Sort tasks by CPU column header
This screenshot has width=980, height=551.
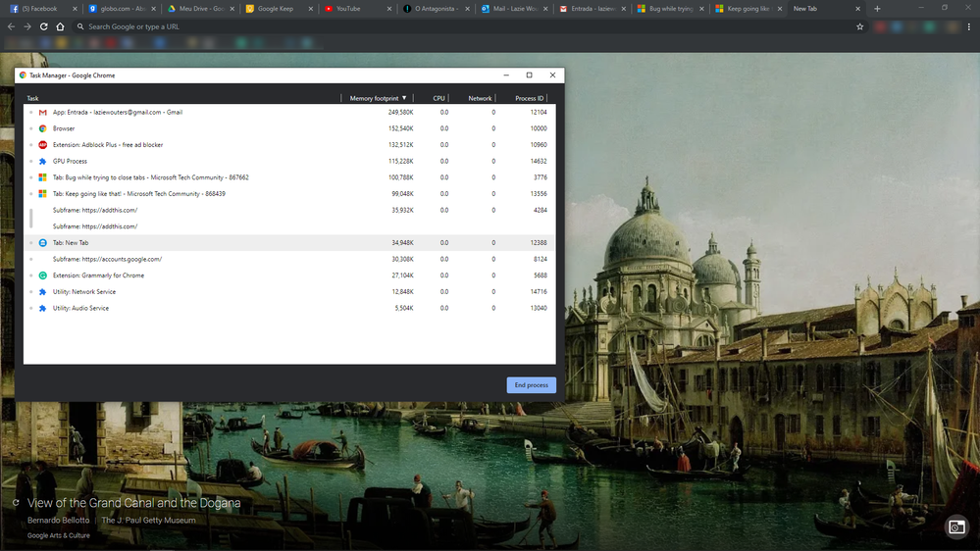[x=438, y=98]
